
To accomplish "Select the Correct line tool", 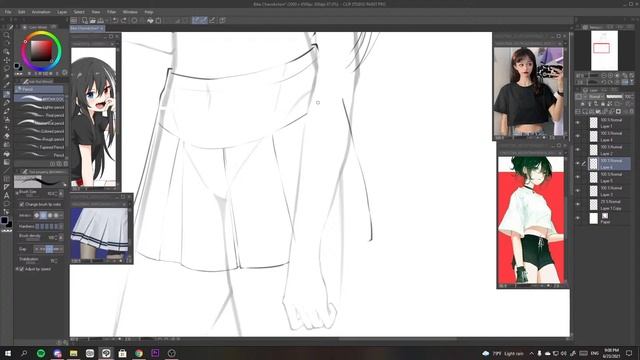I will [x=7, y=212].
